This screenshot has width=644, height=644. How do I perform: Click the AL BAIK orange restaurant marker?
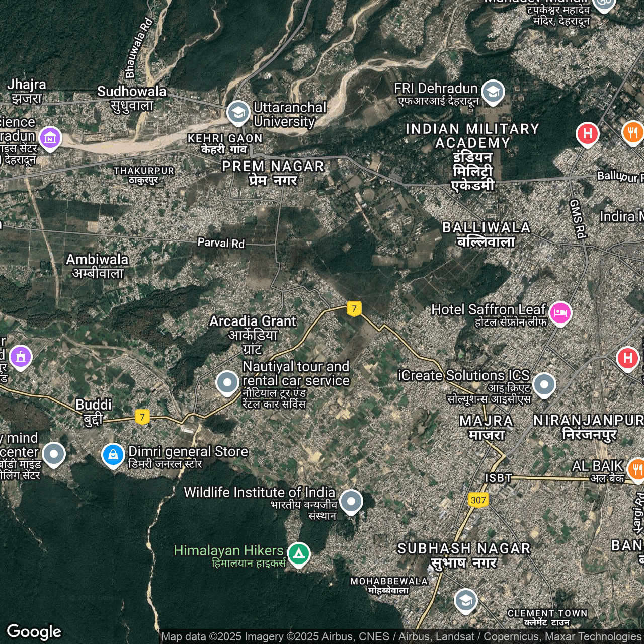coord(636,469)
